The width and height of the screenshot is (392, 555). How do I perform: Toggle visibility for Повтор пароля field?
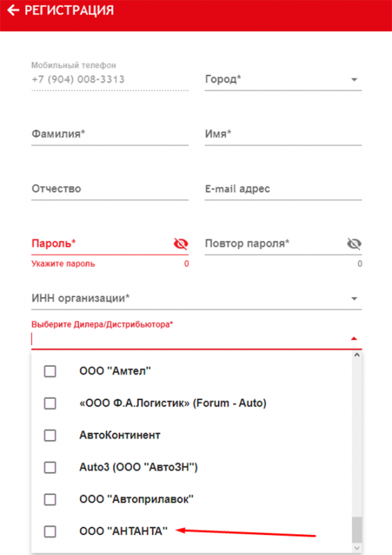click(354, 244)
